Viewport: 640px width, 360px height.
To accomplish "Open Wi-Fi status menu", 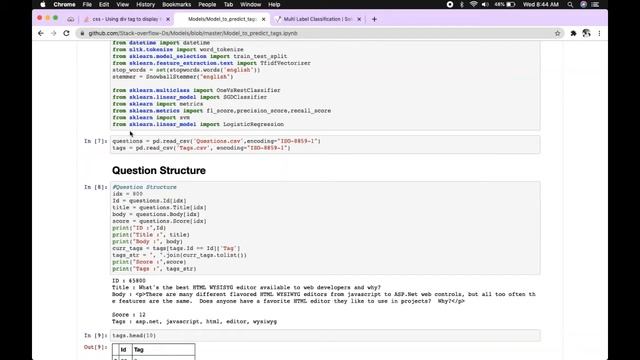I will 473,4.
